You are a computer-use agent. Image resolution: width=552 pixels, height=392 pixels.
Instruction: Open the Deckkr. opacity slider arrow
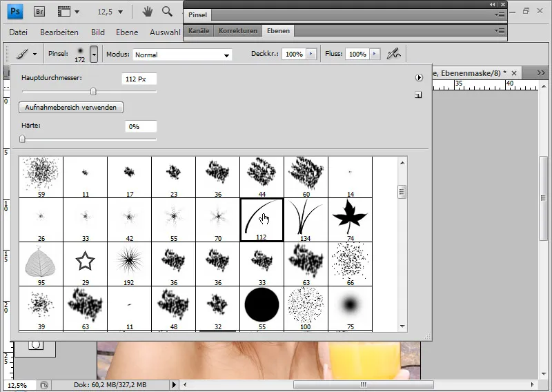pyautogui.click(x=311, y=54)
